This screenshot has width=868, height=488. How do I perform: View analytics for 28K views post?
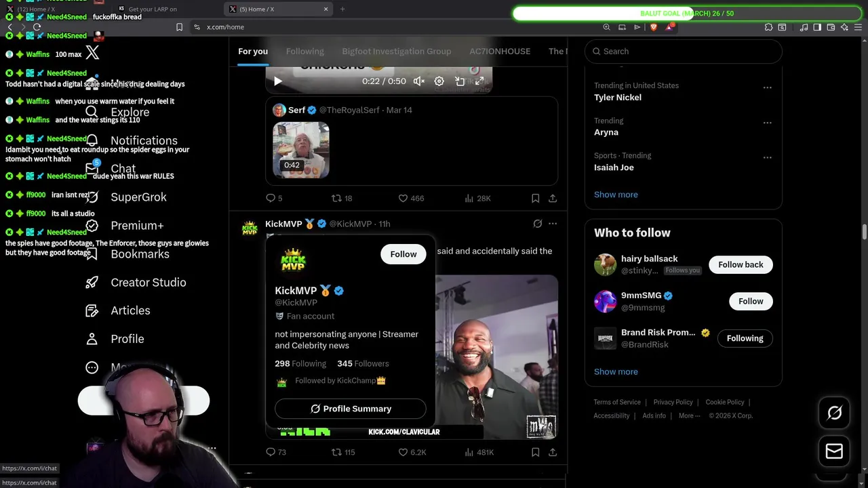point(477,199)
